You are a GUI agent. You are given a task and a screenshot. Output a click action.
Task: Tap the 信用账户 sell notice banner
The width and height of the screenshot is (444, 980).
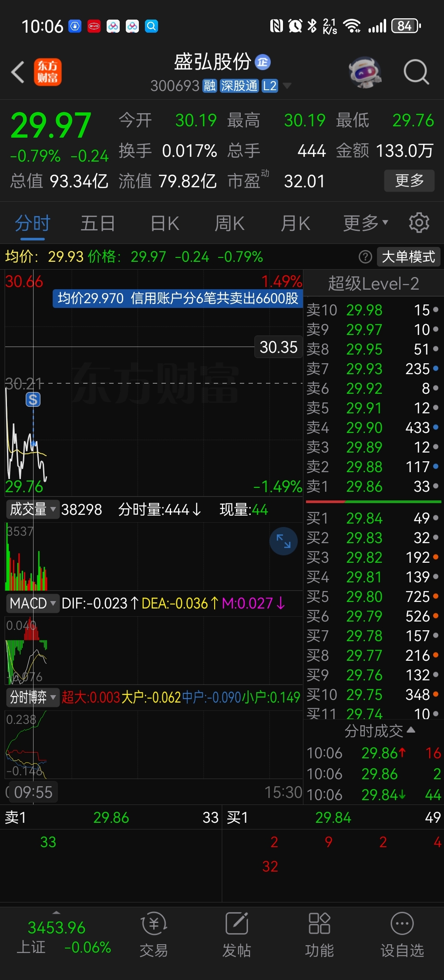pyautogui.click(x=178, y=298)
